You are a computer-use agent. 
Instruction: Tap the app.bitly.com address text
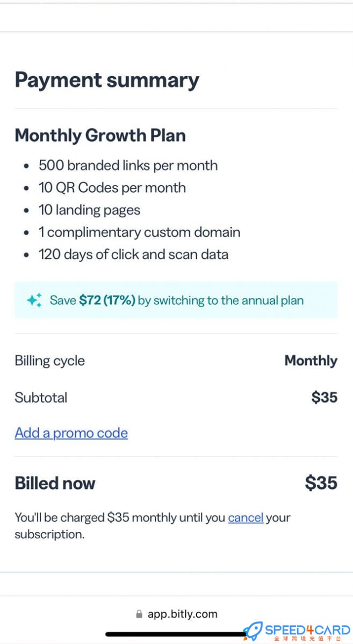(183, 614)
